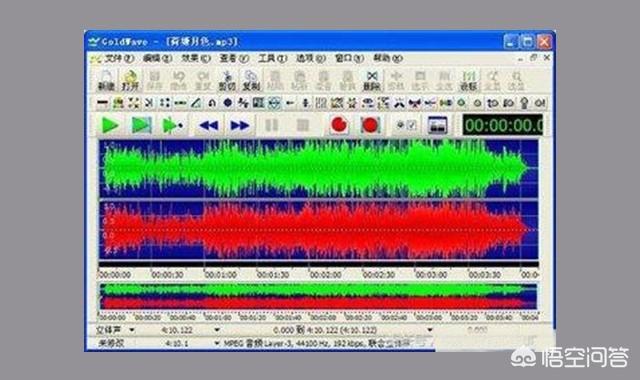Viewport: 640px width, 380px height.
Task: Click the 打开 (Open) toolbar icon
Action: (130, 80)
